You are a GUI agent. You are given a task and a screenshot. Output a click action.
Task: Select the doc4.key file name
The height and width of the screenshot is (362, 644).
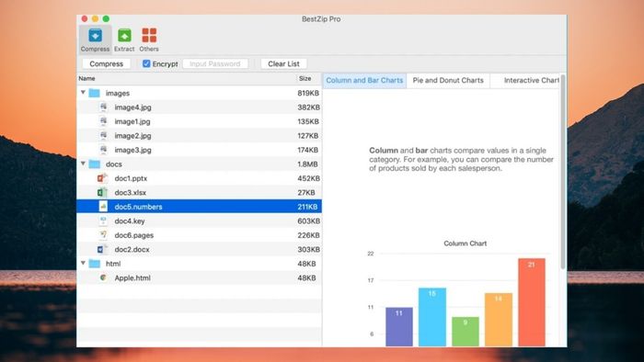[130, 221]
